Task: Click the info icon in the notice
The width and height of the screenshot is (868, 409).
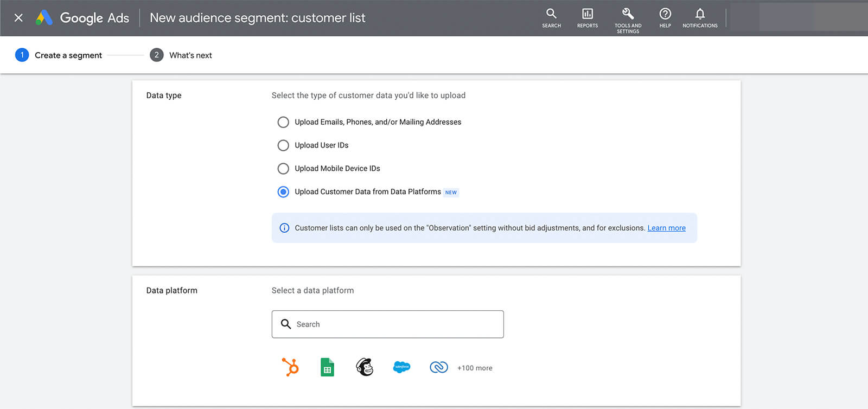Action: click(284, 228)
